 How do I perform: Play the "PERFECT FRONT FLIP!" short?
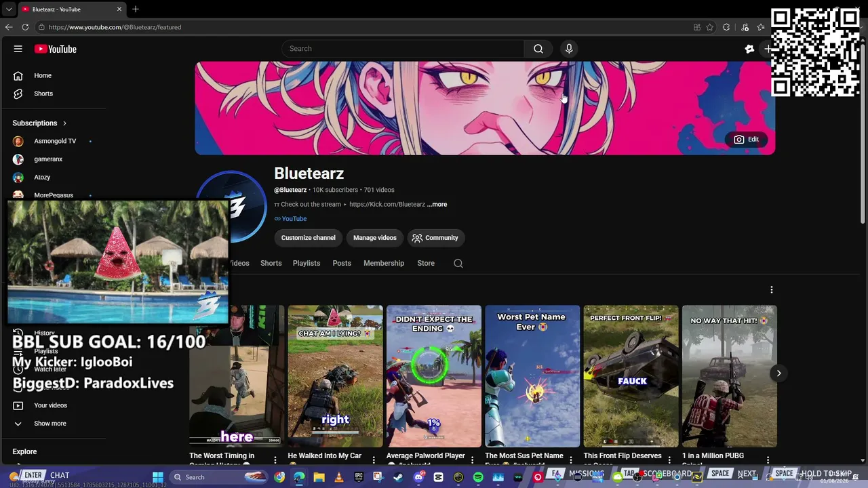(631, 376)
